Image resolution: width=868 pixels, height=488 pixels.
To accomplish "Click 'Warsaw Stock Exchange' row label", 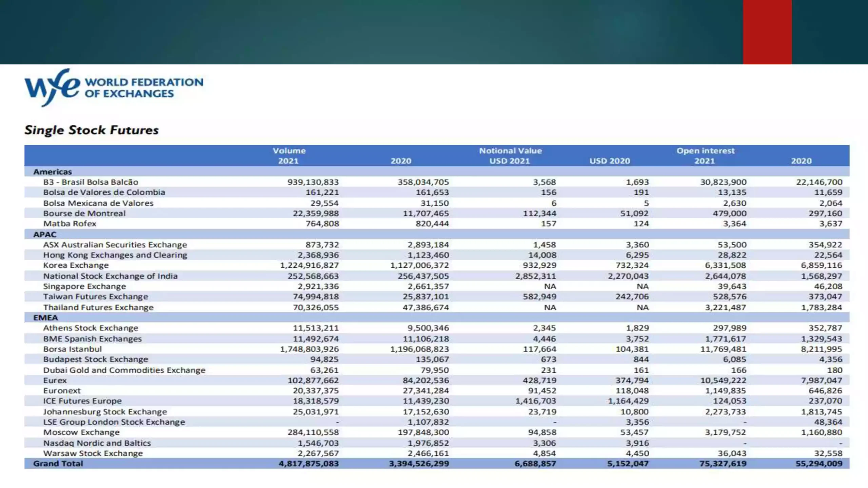I will [93, 453].
